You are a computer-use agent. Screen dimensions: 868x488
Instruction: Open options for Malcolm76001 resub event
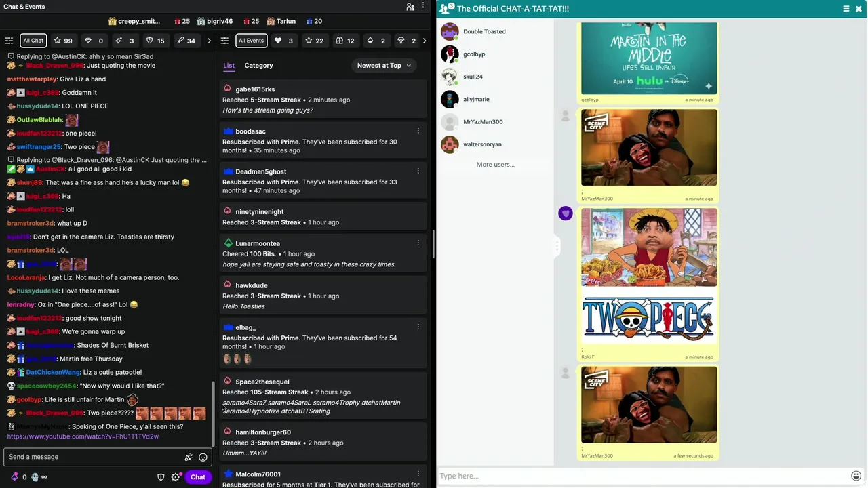418,474
